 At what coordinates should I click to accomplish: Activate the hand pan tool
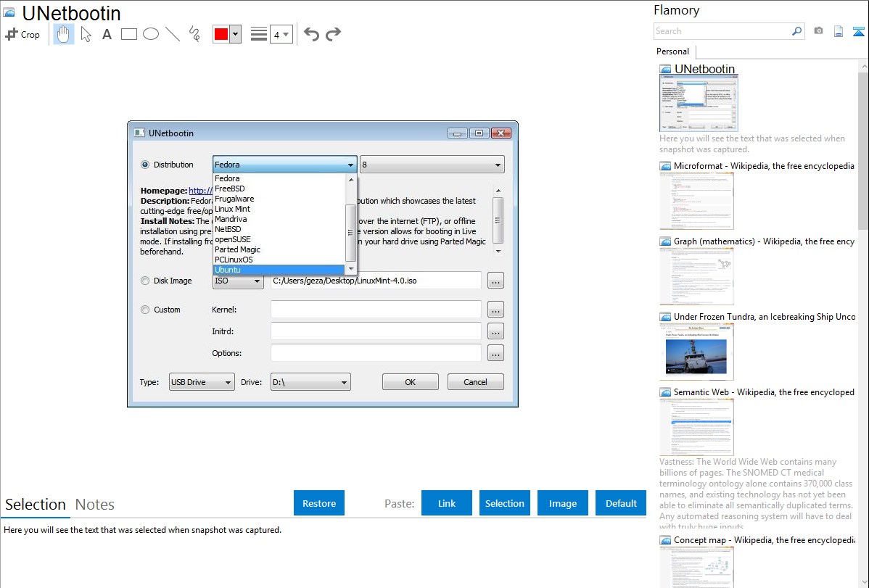(63, 34)
